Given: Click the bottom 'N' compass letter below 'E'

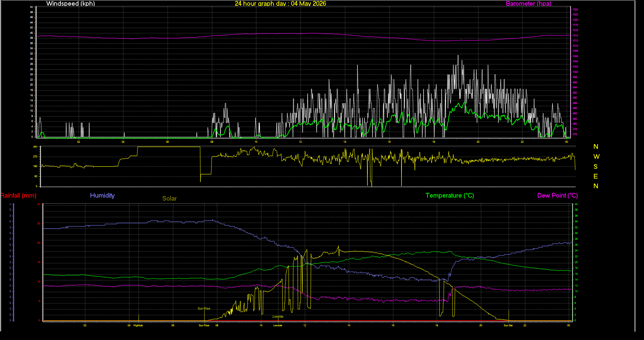Looking at the screenshot, I should tap(596, 186).
